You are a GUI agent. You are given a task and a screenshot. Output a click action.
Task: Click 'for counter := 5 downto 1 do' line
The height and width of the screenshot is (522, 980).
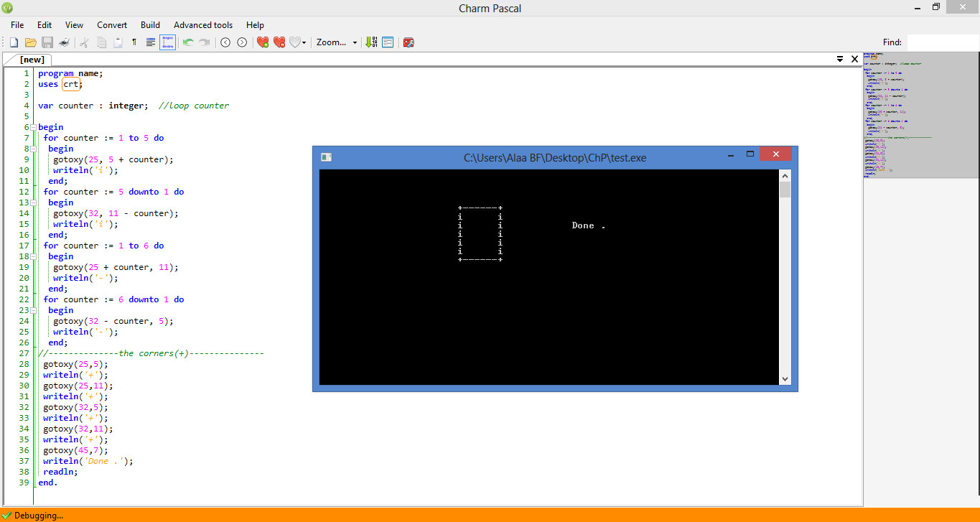[113, 192]
